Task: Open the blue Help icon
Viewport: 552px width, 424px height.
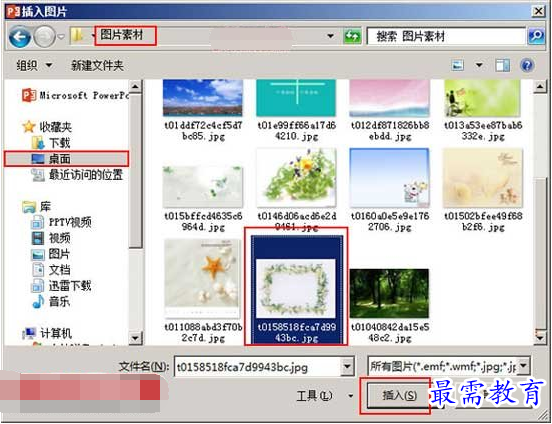Action: tap(527, 66)
